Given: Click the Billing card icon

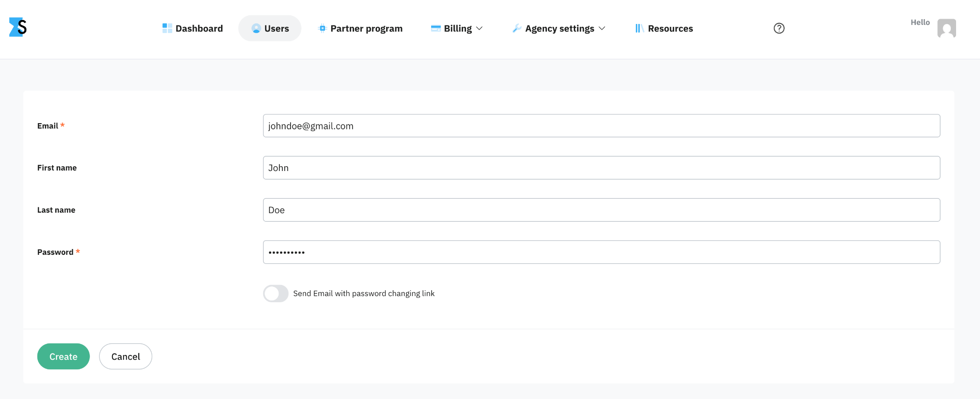Looking at the screenshot, I should tap(436, 28).
